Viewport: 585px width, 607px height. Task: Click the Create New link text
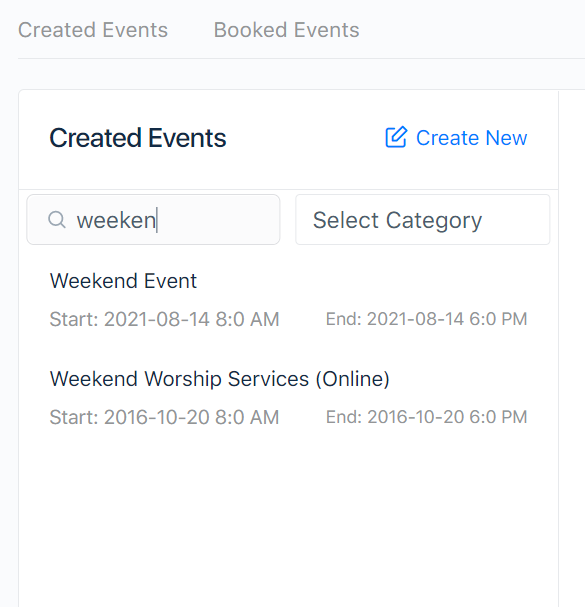point(471,138)
